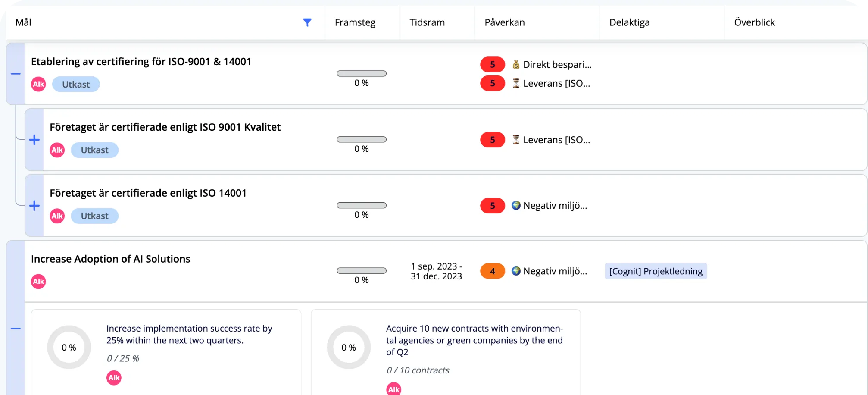Image resolution: width=868 pixels, height=395 pixels.
Task: Click the Alk avatar under ISO 14001 goal
Action: (57, 216)
